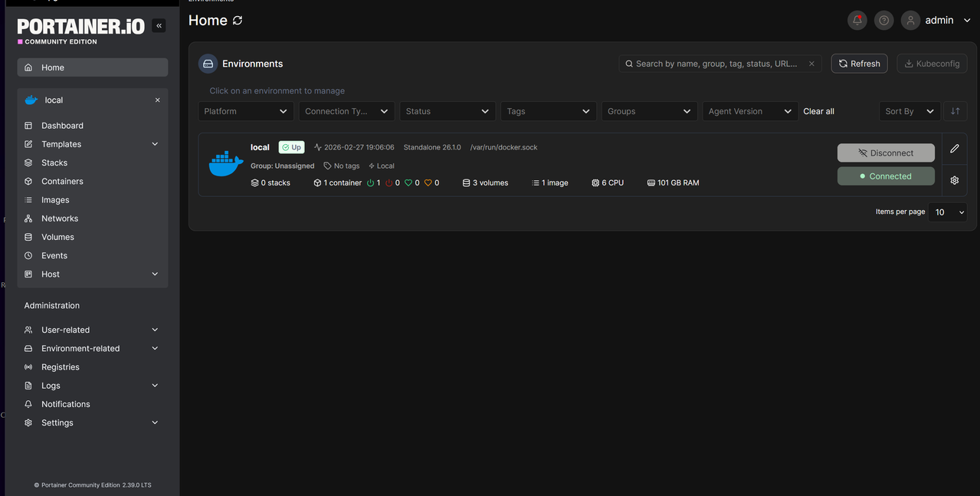Open the Status filter dropdown
This screenshot has height=496, width=980.
448,111
